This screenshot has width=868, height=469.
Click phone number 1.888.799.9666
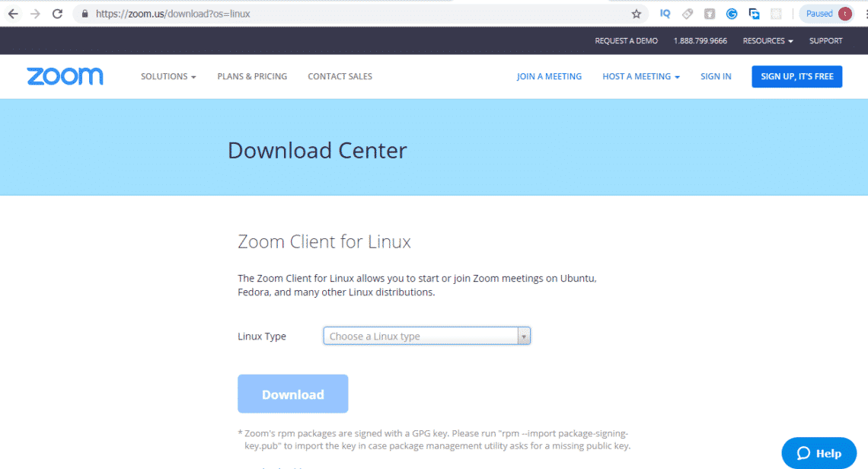click(x=700, y=41)
